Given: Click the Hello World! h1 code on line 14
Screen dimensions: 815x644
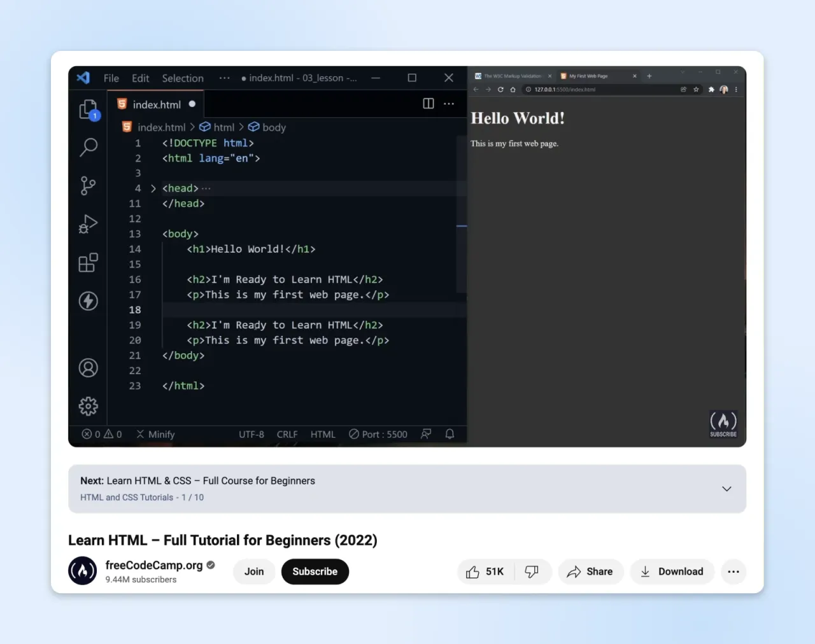Looking at the screenshot, I should point(251,249).
